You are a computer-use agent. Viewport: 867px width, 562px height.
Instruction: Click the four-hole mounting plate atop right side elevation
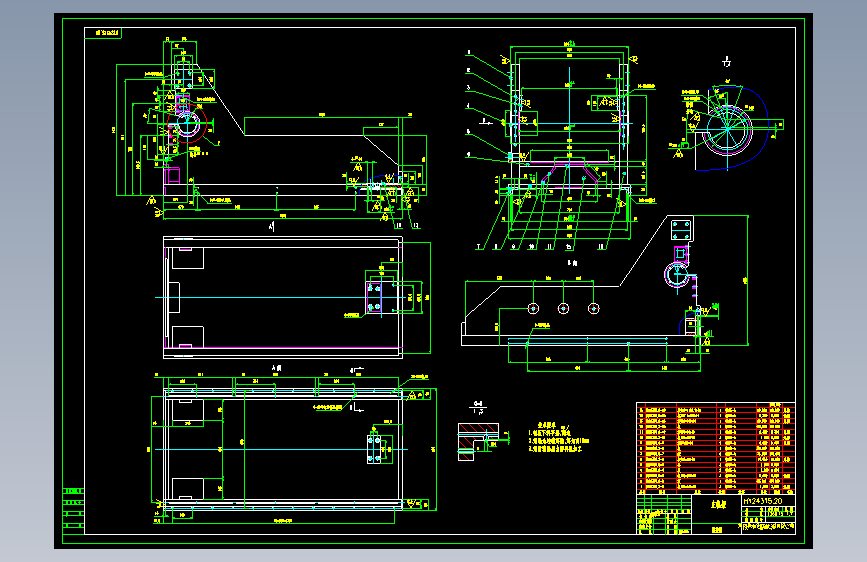681,230
